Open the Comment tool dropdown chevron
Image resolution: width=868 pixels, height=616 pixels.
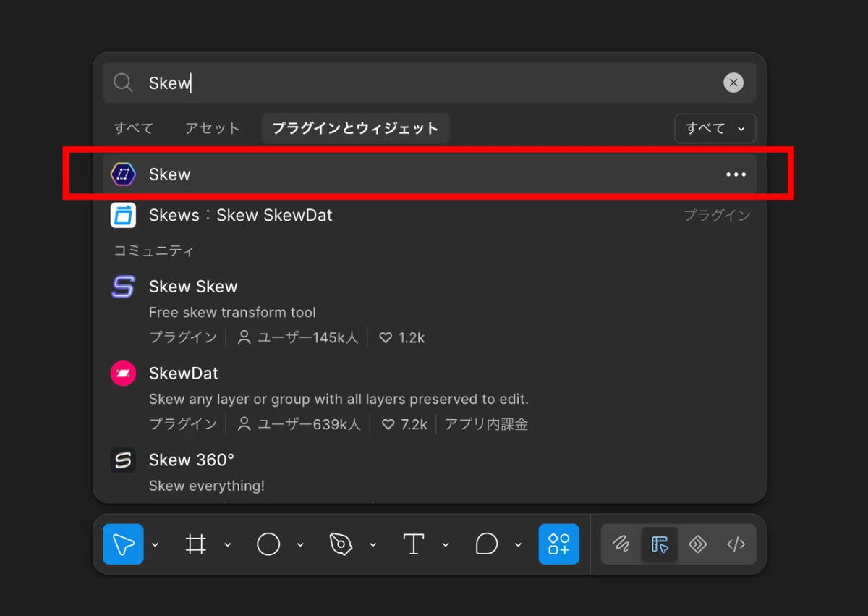(518, 544)
